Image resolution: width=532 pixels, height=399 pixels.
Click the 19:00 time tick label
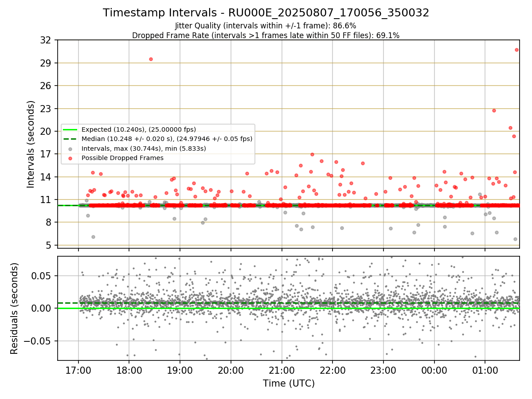click(x=180, y=370)
